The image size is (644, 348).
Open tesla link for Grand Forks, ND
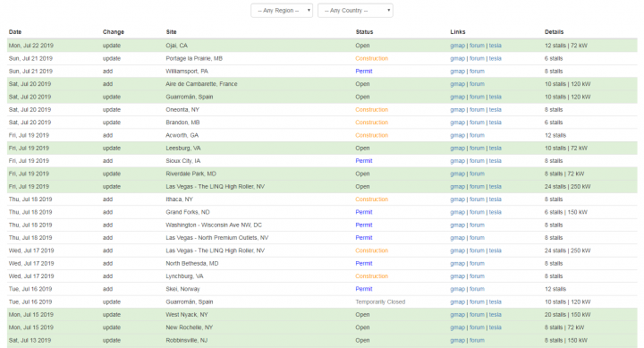495,212
